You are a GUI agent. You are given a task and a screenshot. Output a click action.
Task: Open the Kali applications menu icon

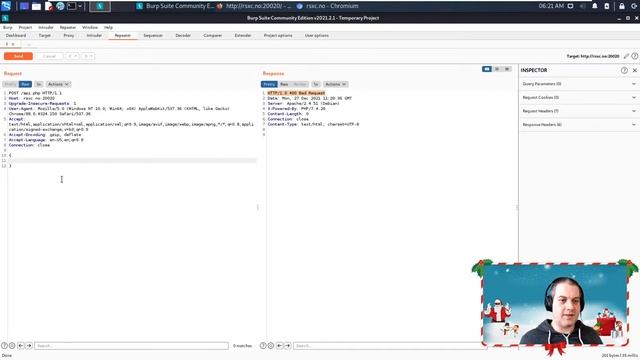coord(6,6)
